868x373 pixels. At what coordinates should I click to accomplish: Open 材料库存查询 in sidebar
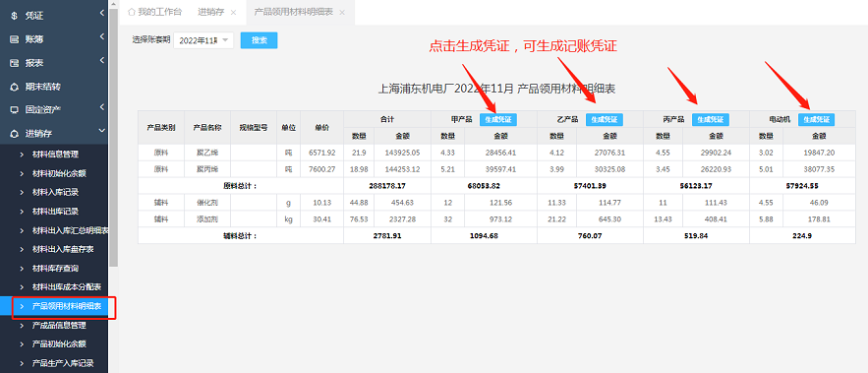54,269
